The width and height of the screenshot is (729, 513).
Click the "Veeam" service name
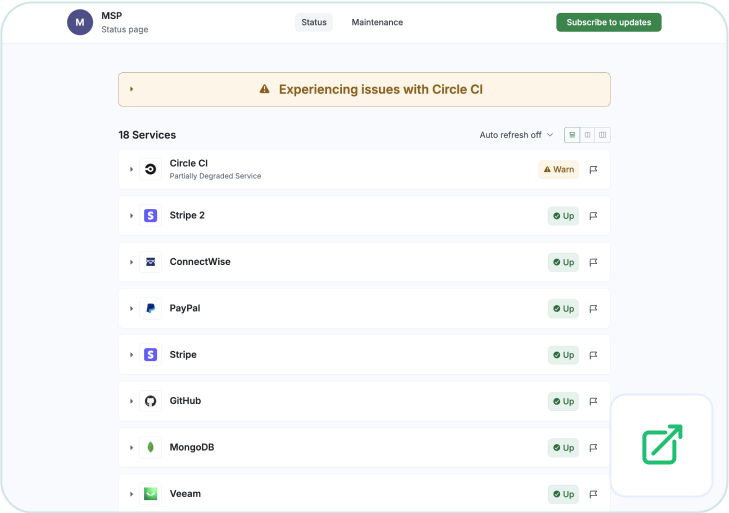(185, 493)
